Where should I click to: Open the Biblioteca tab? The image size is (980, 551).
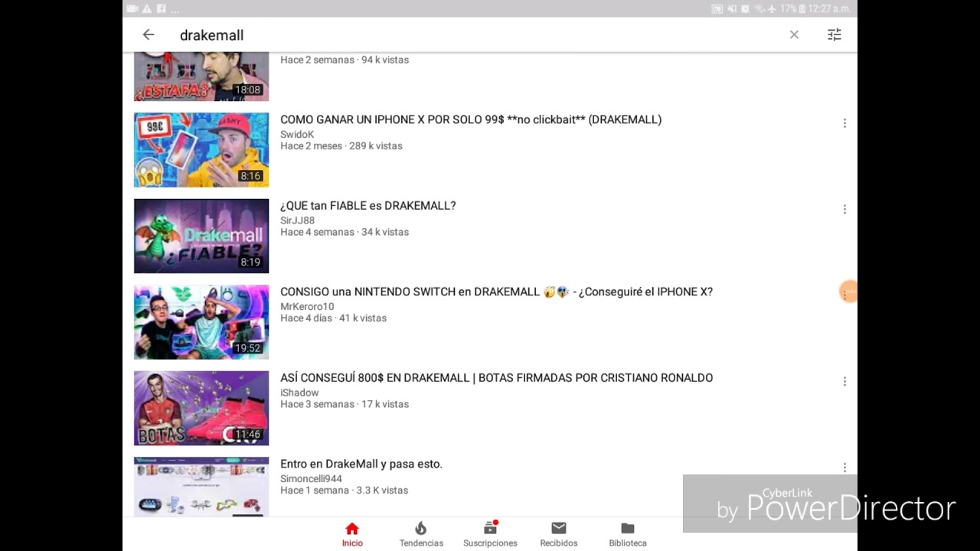(x=628, y=534)
